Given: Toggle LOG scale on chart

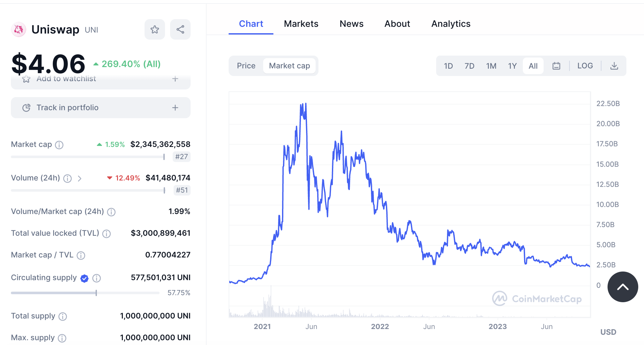Looking at the screenshot, I should point(585,66).
